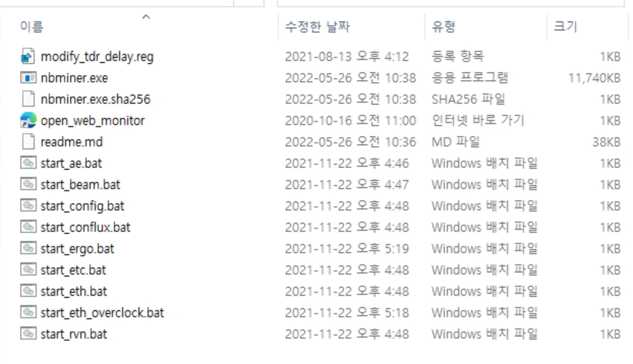Click the sort direction arrow above 이름
Image resolution: width=633 pixels, height=364 pixels.
point(146,16)
